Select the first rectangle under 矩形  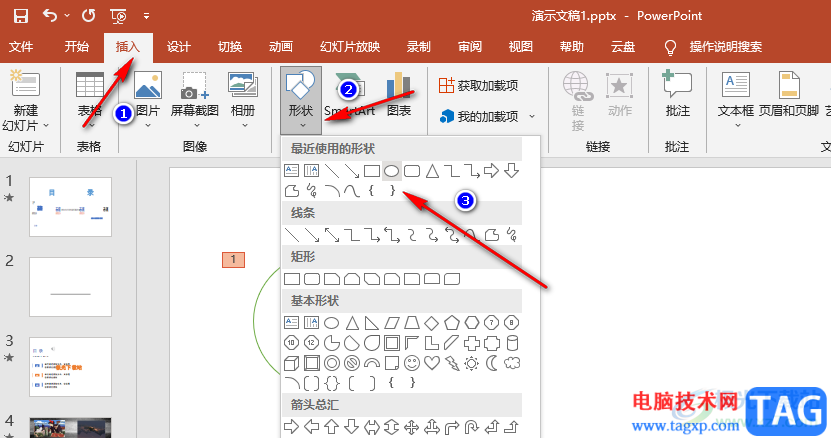point(292,279)
